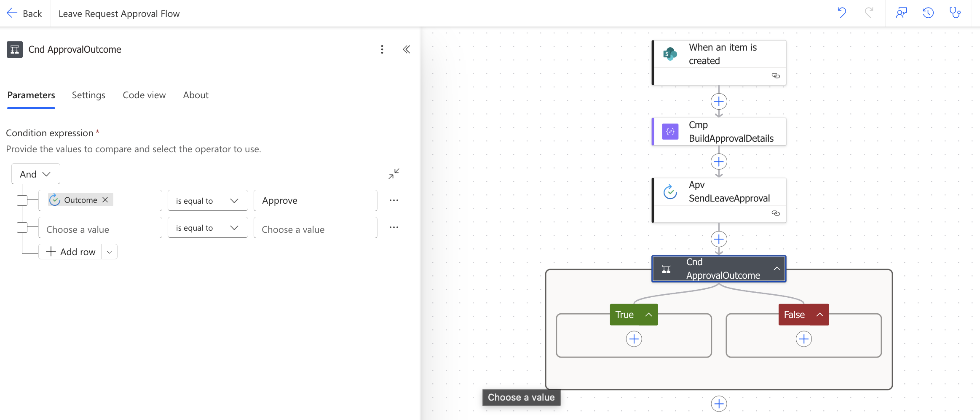Viewport: 980px width, 420px height.
Task: Open the flow checker stethoscope icon
Action: point(955,13)
